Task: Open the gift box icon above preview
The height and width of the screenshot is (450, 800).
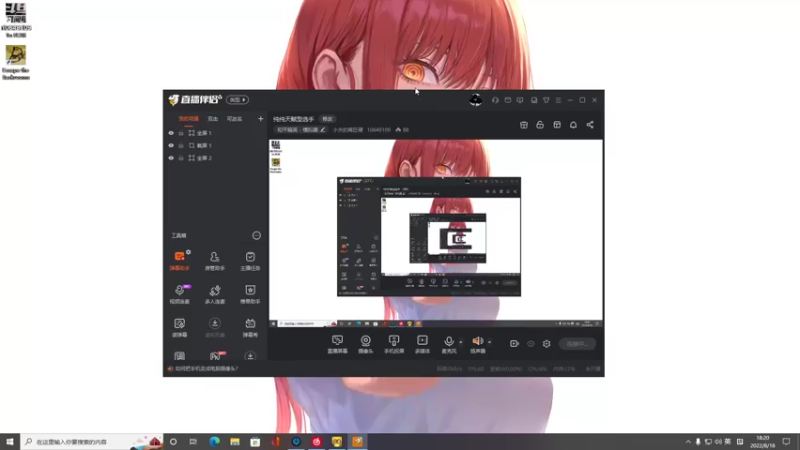Action: (x=523, y=124)
